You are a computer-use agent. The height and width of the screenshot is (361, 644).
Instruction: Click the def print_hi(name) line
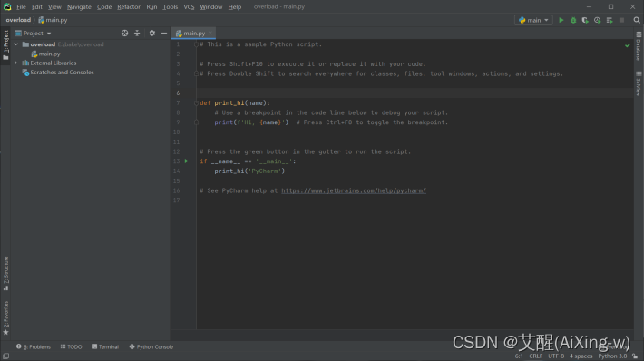click(235, 103)
